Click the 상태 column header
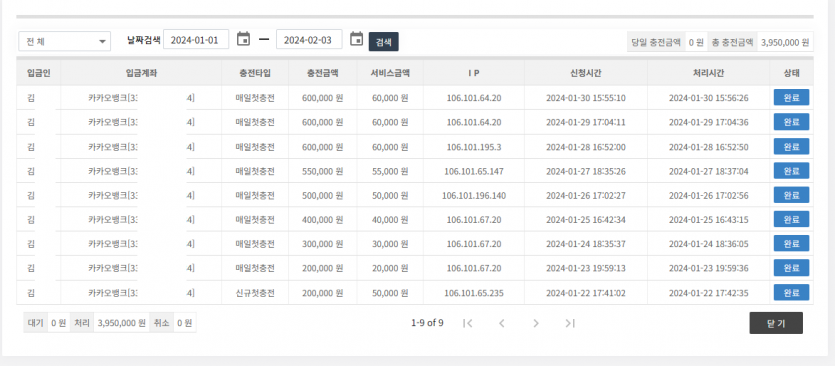The height and width of the screenshot is (366, 835). click(x=791, y=73)
